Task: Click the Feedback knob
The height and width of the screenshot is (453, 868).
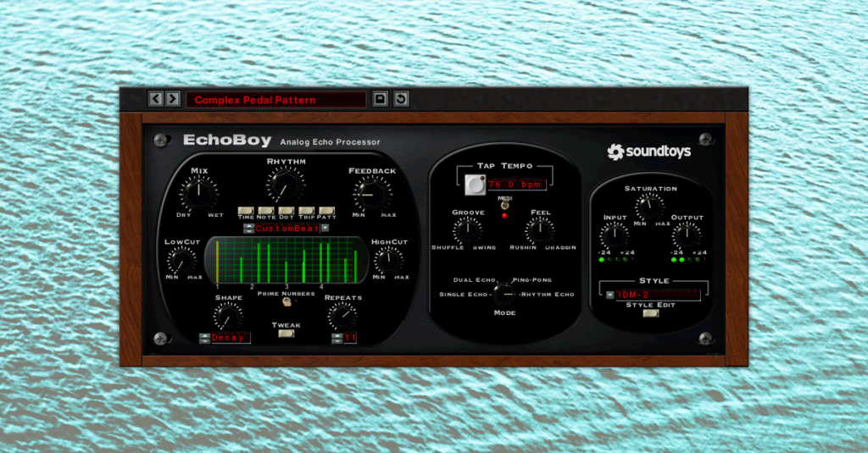Action: pyautogui.click(x=372, y=194)
